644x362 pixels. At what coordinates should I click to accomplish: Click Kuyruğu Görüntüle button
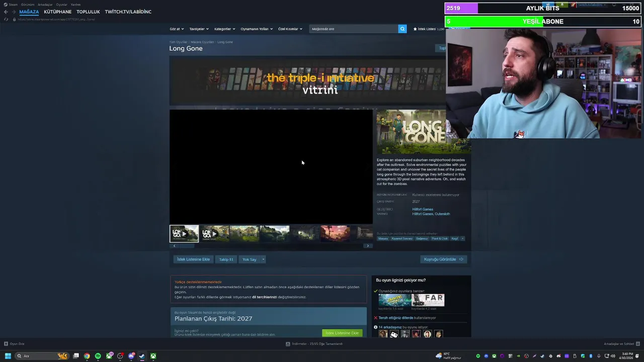[x=443, y=259]
